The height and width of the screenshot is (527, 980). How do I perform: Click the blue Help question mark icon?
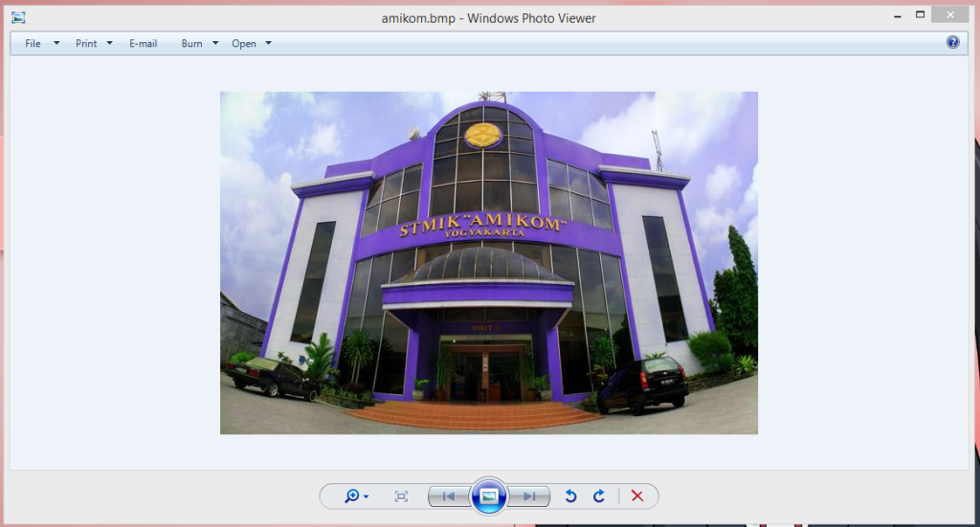pos(952,42)
